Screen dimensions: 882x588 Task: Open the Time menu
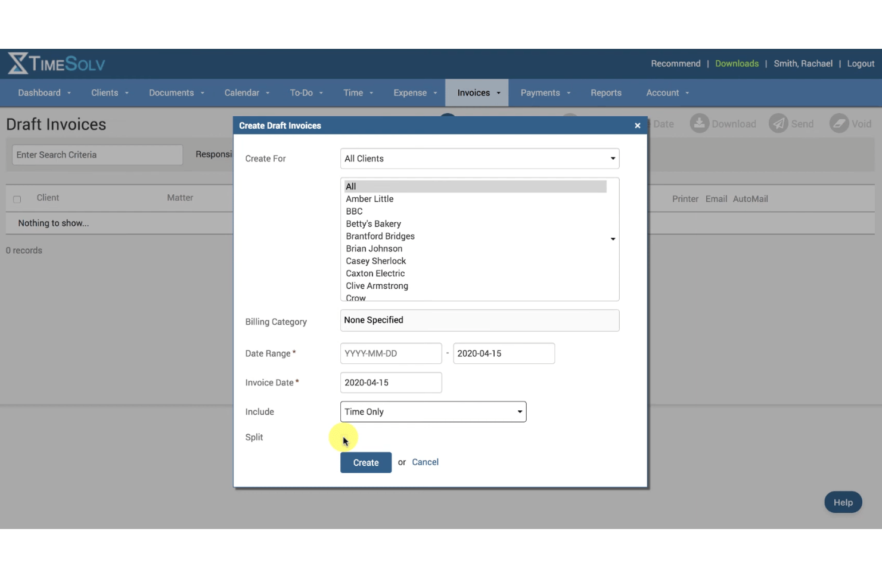coord(358,93)
